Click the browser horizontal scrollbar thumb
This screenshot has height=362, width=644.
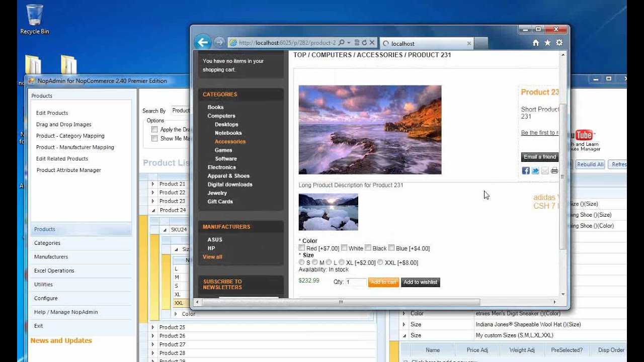pos(341,302)
